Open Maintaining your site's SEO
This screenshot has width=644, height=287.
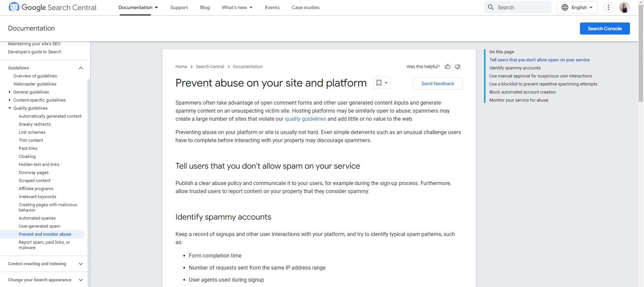click(x=34, y=44)
